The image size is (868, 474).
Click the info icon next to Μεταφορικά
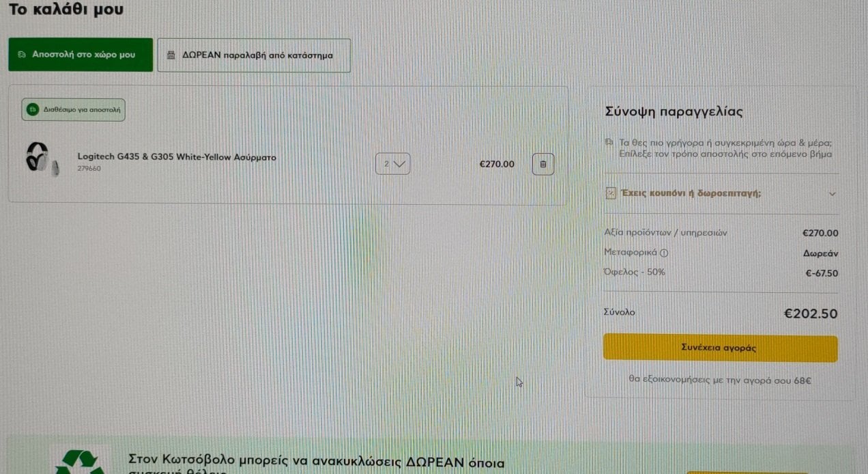(x=665, y=253)
